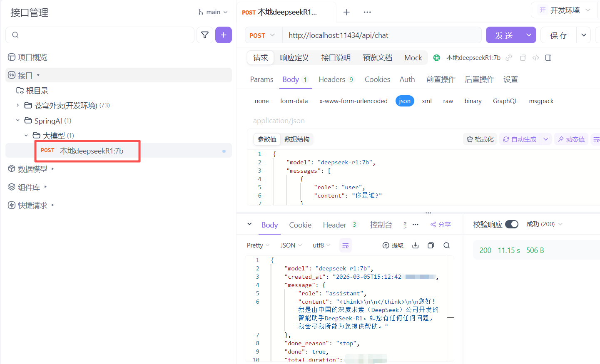Select 根目录 root folder
600x364 pixels.
[x=32, y=91]
